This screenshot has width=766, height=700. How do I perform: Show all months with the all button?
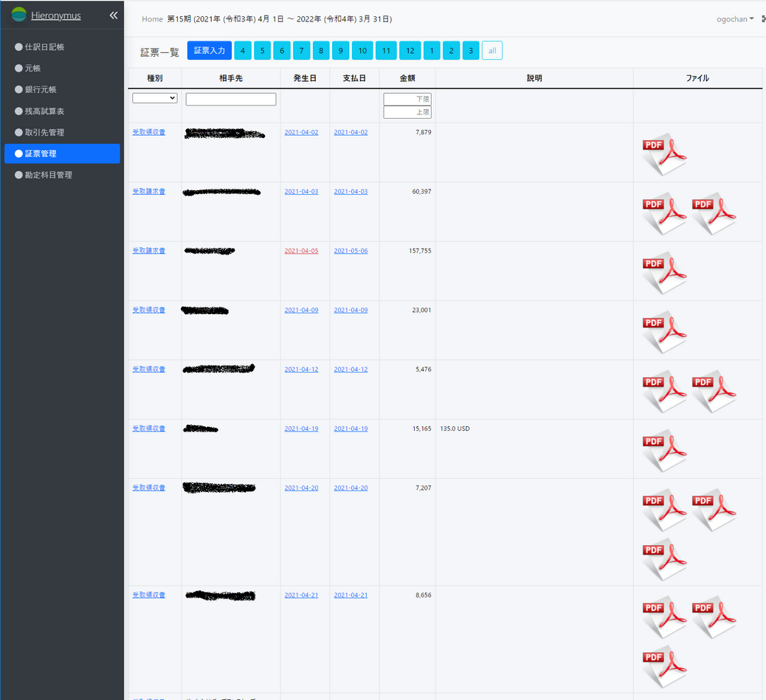[491, 51]
